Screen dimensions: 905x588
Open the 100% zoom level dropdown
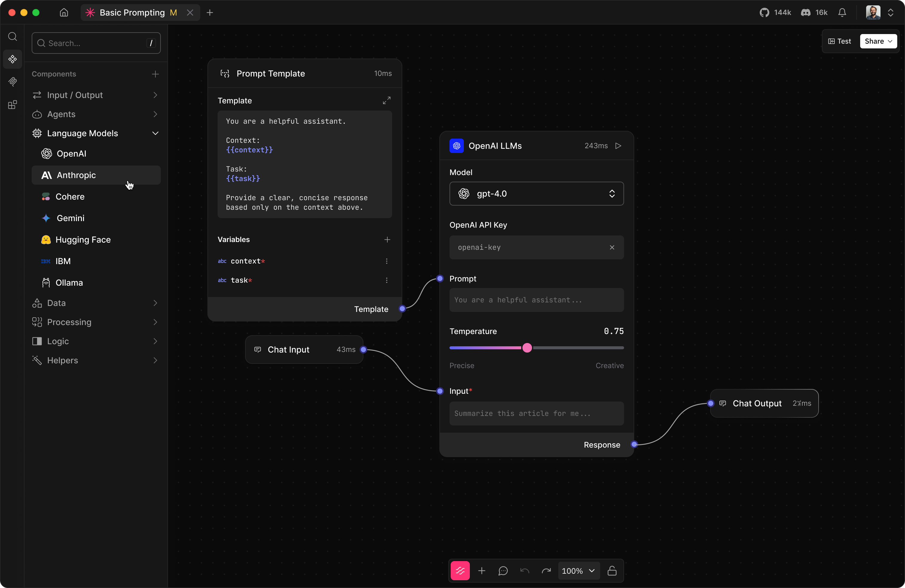tap(578, 570)
